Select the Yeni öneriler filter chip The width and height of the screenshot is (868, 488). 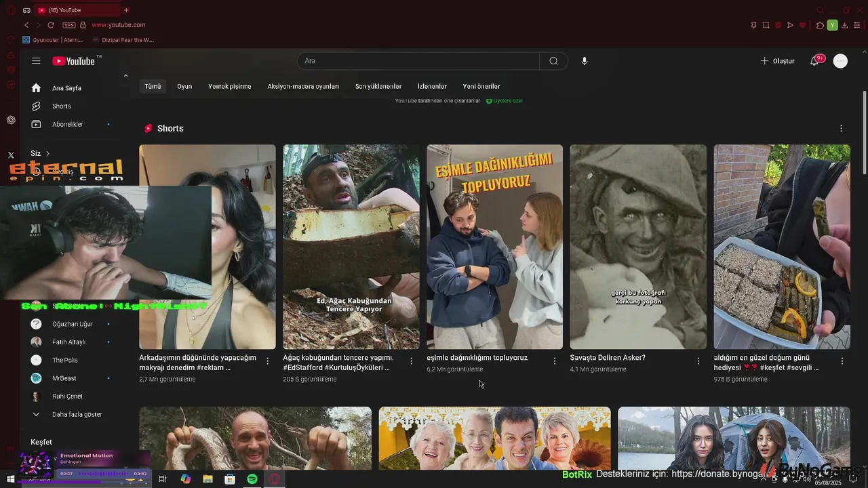[x=481, y=87]
